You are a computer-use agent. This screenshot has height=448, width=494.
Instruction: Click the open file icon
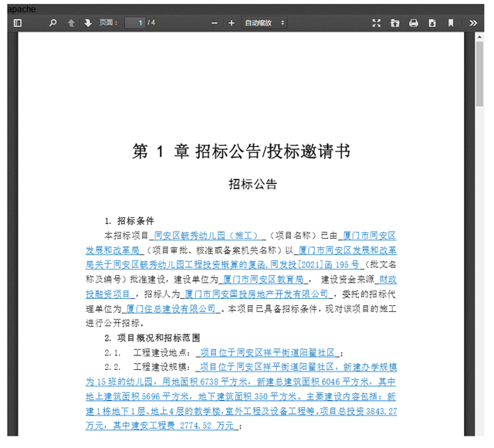point(395,23)
